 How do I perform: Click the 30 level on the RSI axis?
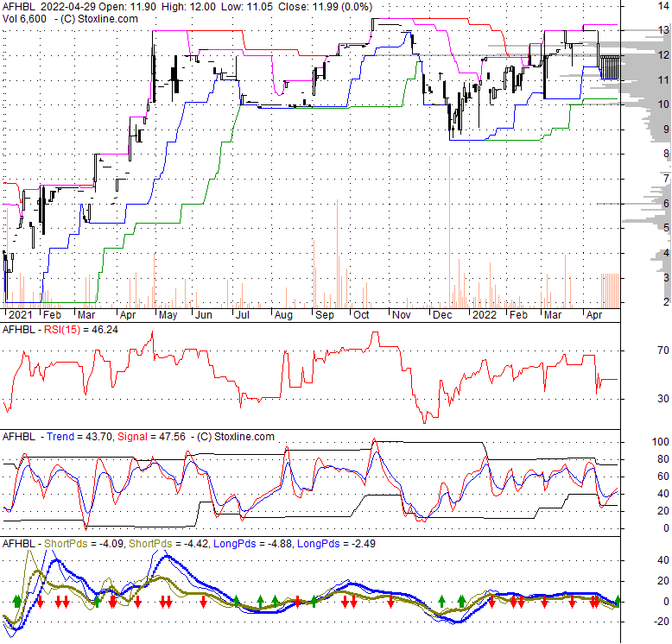click(663, 399)
